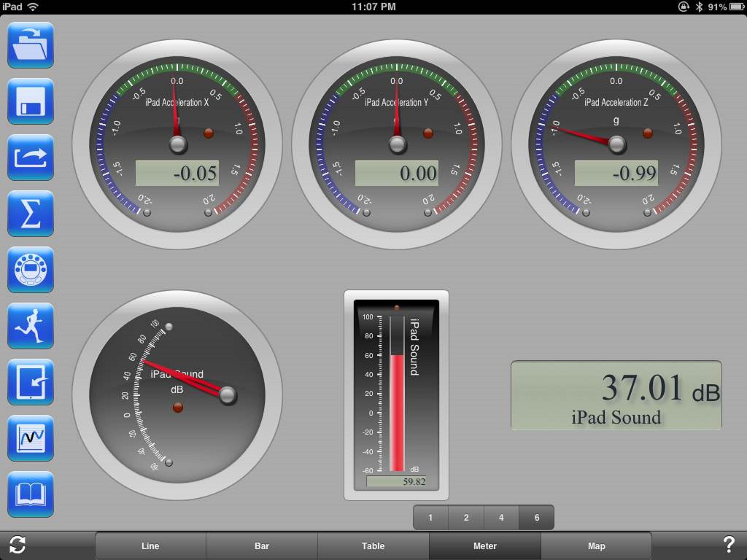Tap the iPad import arrow icon
Image resolution: width=747 pixels, height=560 pixels.
pos(30,382)
